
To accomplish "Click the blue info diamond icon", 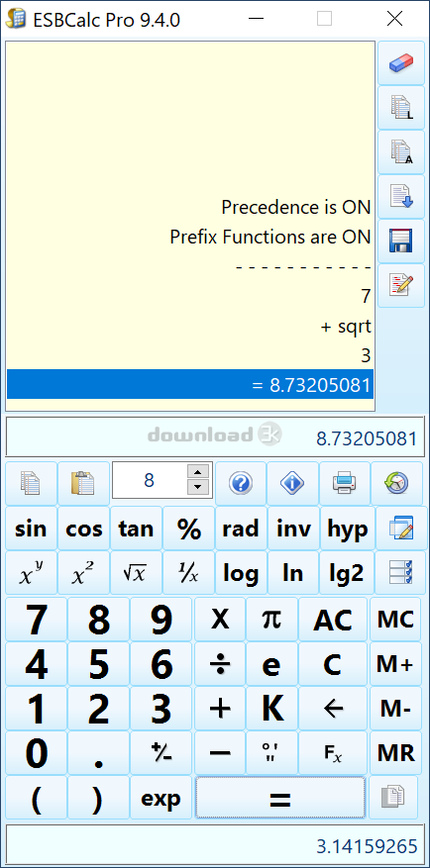I will pyautogui.click(x=292, y=483).
